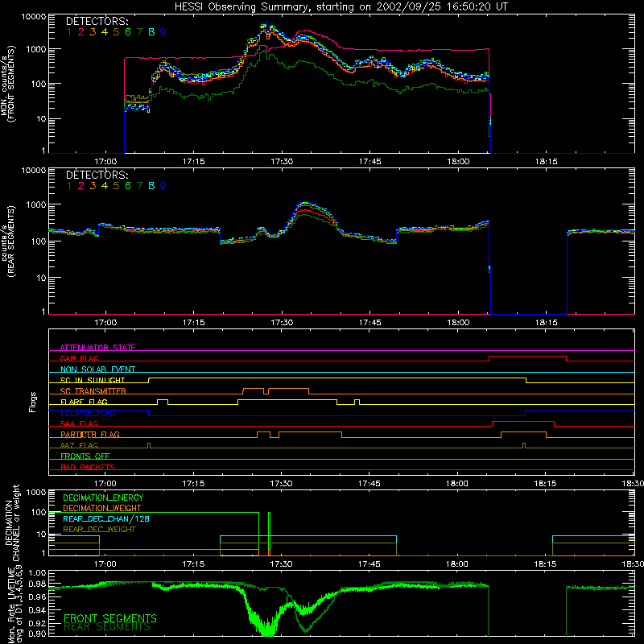
Task: Click the 10000 y-axis tick on front segments plot
Action: point(34,17)
